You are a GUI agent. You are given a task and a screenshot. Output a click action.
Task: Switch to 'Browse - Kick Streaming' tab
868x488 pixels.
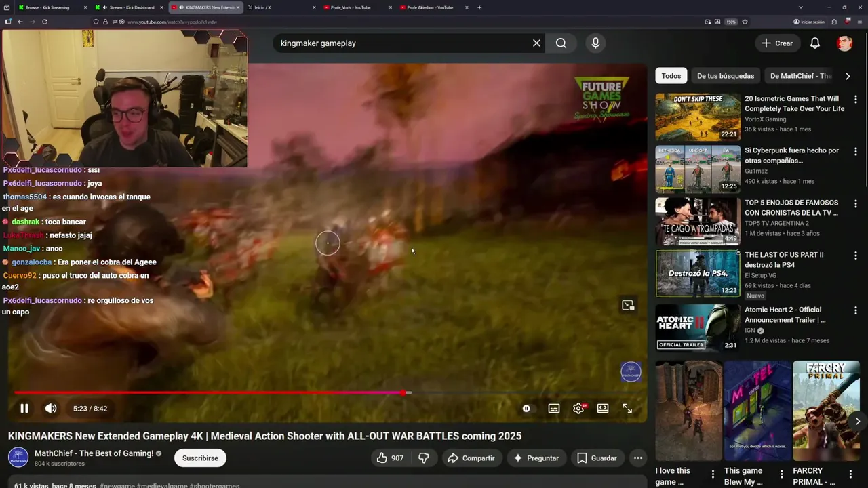(x=53, y=7)
